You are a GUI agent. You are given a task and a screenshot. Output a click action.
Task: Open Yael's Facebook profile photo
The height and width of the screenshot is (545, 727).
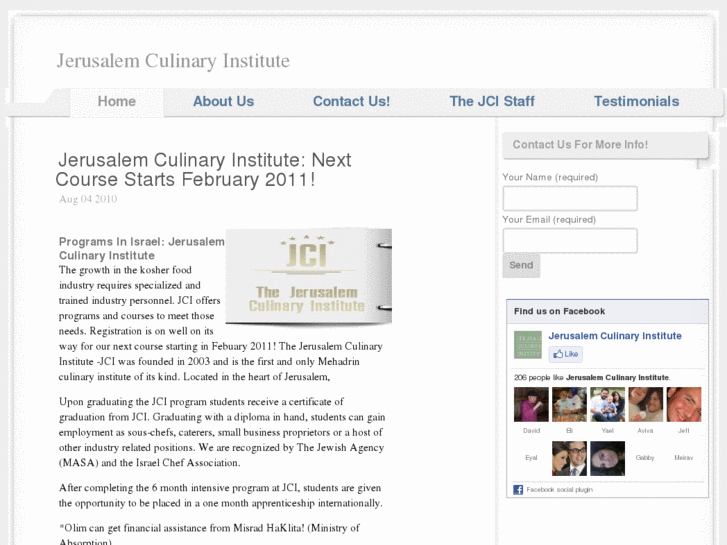point(607,404)
